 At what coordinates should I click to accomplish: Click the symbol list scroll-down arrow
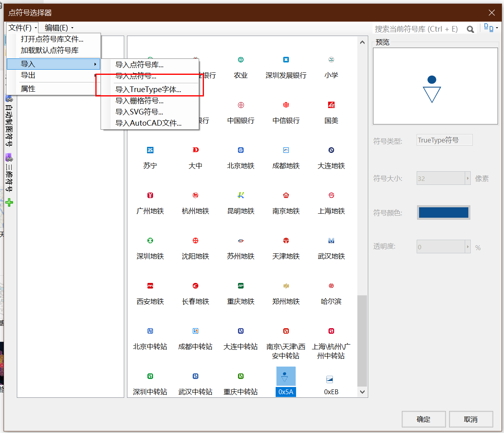coord(362,392)
